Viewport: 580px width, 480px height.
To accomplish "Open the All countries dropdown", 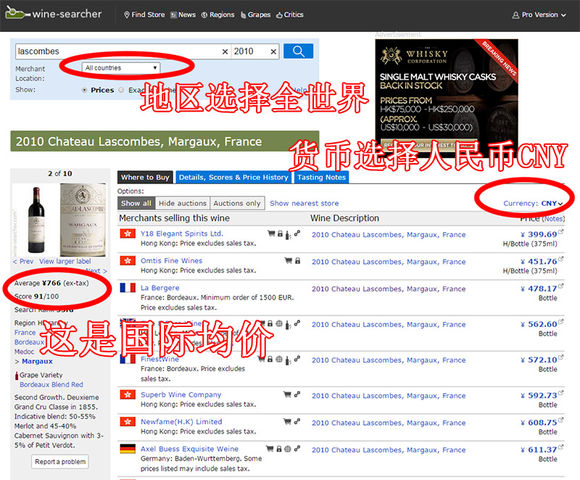I will [x=121, y=68].
